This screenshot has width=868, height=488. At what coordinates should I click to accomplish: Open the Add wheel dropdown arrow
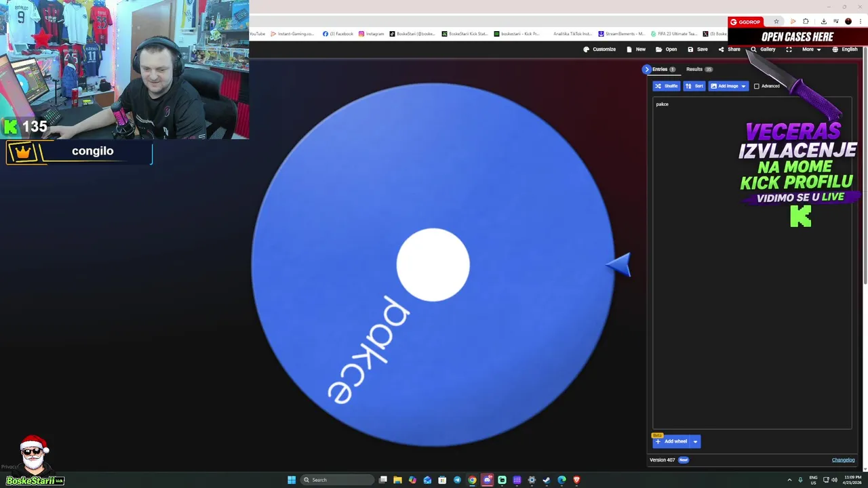pyautogui.click(x=695, y=441)
